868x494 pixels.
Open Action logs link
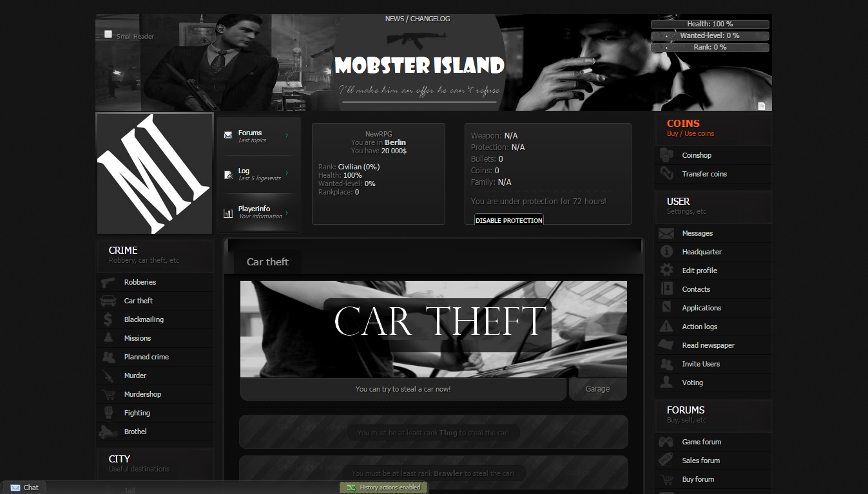pyautogui.click(x=700, y=327)
